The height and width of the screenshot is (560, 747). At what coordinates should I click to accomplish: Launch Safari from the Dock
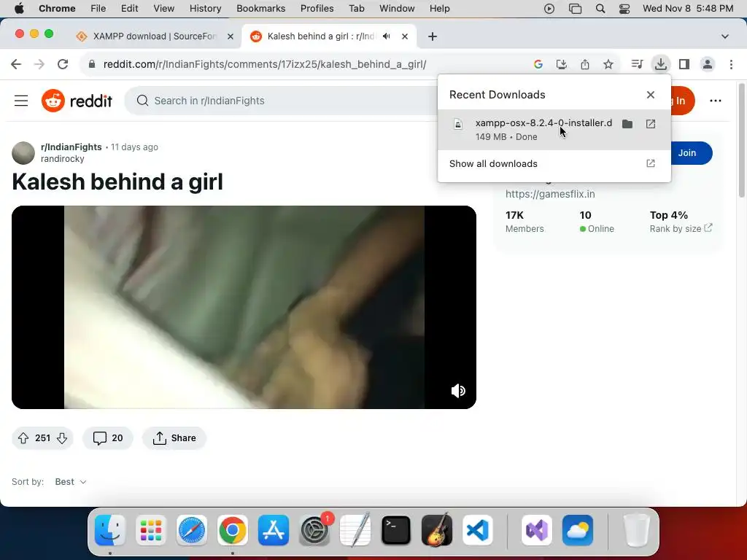pos(192,530)
